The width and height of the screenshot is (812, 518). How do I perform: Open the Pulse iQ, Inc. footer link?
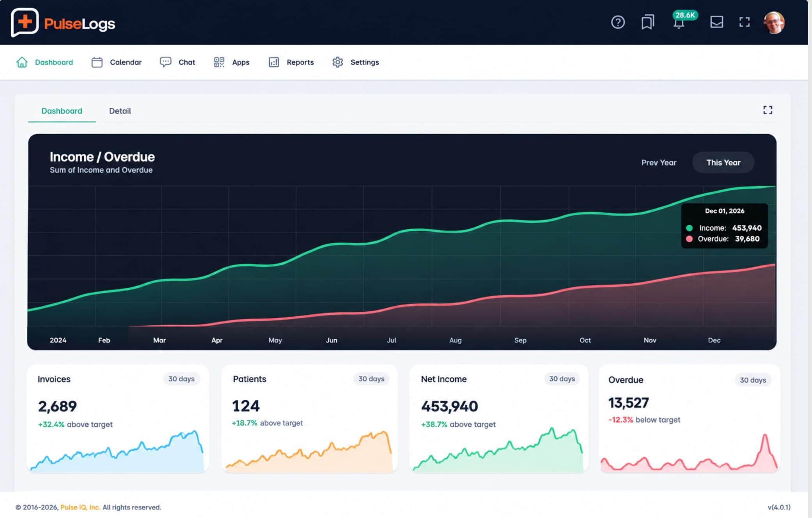(x=80, y=507)
